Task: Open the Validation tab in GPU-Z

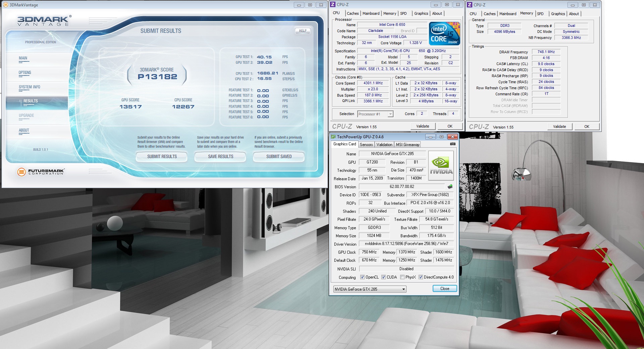Action: 384,145
